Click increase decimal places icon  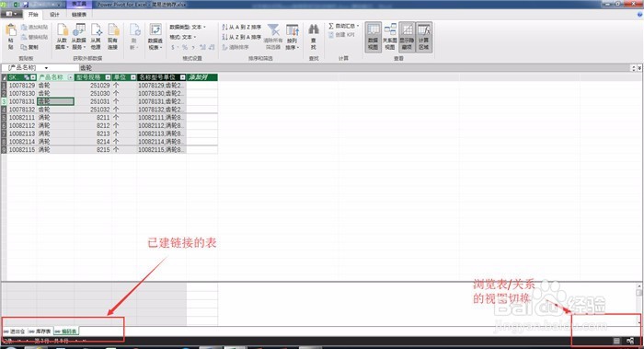202,47
